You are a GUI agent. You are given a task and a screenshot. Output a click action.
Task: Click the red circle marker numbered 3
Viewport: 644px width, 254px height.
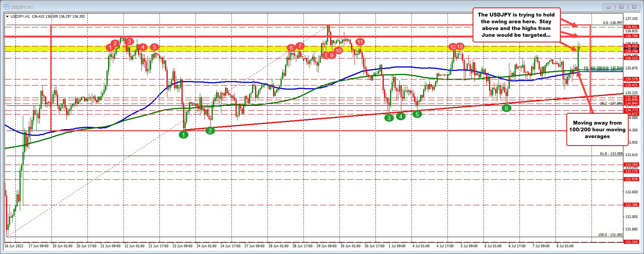click(129, 41)
